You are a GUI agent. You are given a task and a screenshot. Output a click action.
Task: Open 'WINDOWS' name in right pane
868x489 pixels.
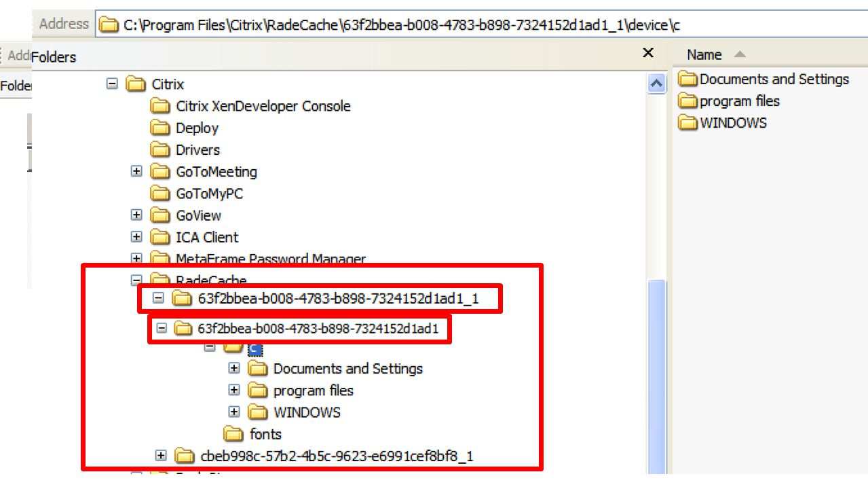(734, 123)
